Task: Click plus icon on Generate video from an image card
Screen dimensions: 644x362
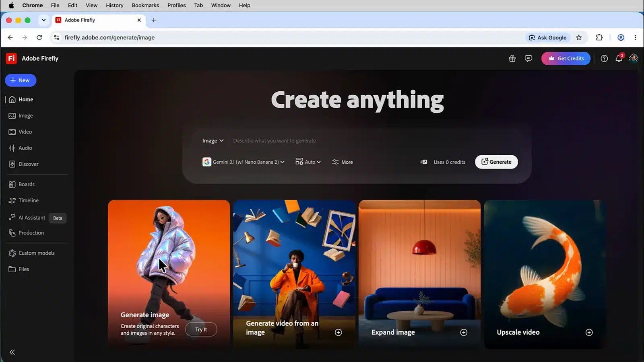Action: [x=339, y=332]
